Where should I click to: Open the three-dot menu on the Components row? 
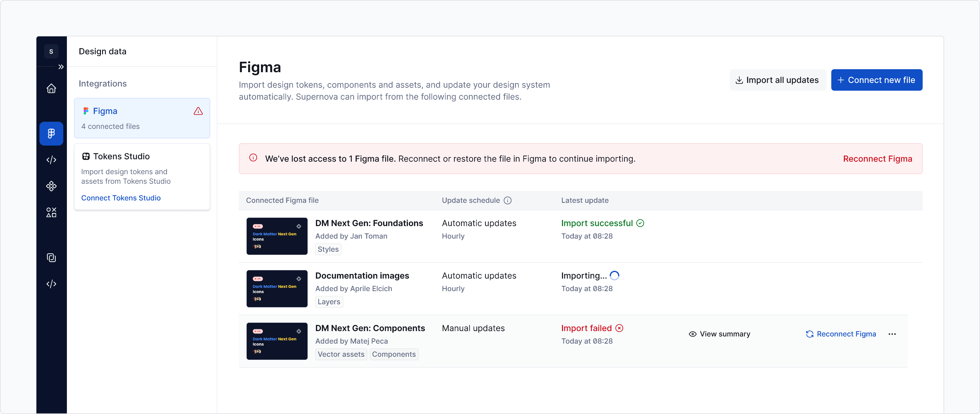point(893,334)
